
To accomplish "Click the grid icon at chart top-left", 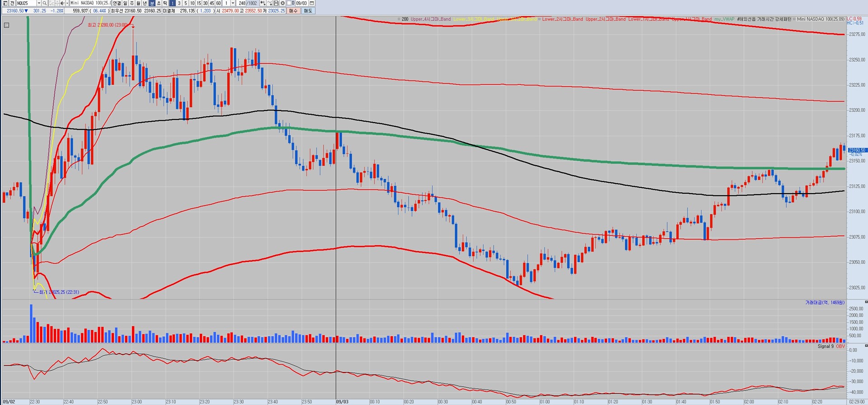I will [6, 25].
